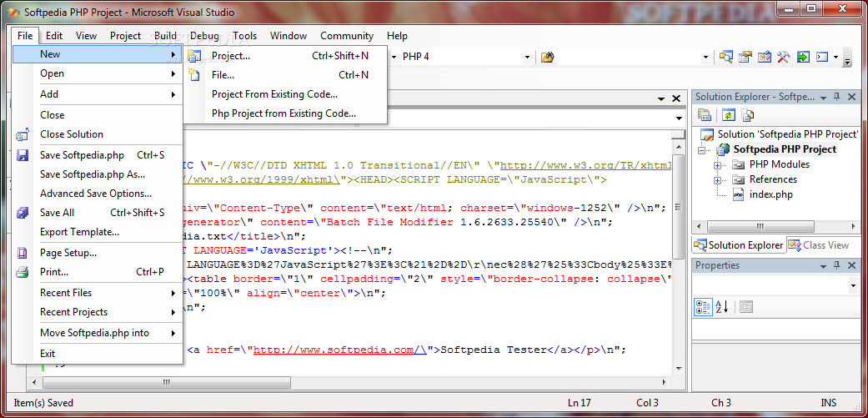Image resolution: width=868 pixels, height=418 pixels.
Task: Toggle auto-hide pin on Solution Explorer
Action: (x=837, y=97)
